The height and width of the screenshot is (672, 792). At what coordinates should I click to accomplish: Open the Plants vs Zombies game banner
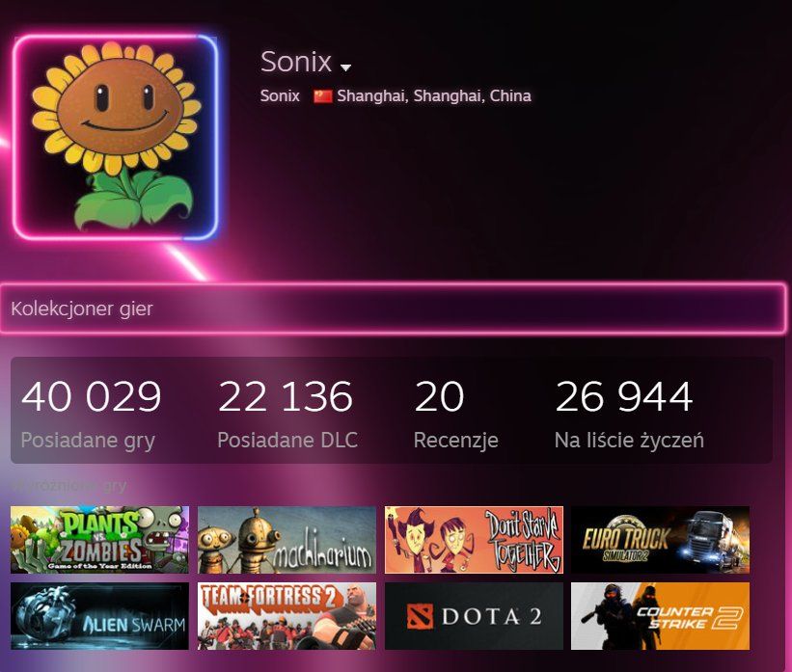99,540
